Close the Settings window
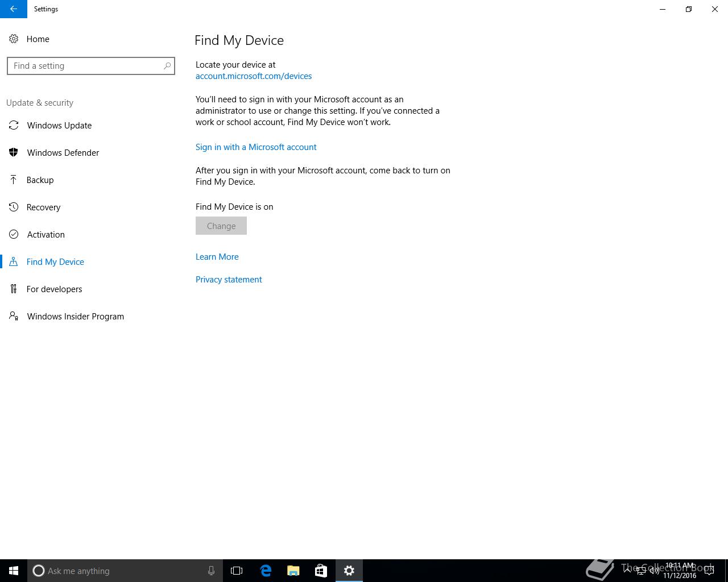The width and height of the screenshot is (728, 582). coord(715,9)
